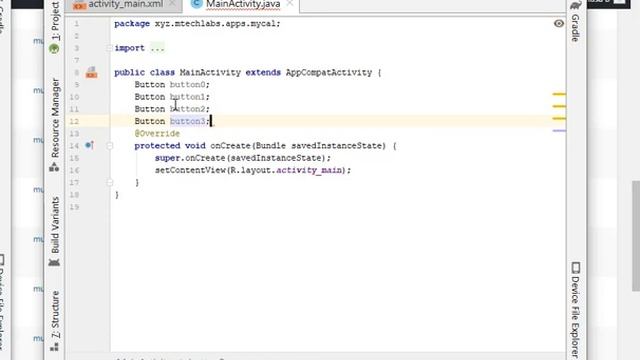The image size is (640, 360).
Task: Close the MainActivity.java tab
Action: (289, 4)
